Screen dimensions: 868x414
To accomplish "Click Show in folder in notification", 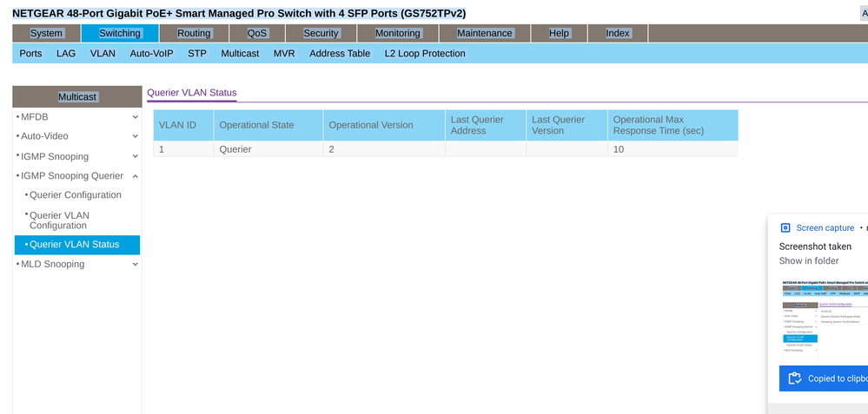I will tap(809, 261).
